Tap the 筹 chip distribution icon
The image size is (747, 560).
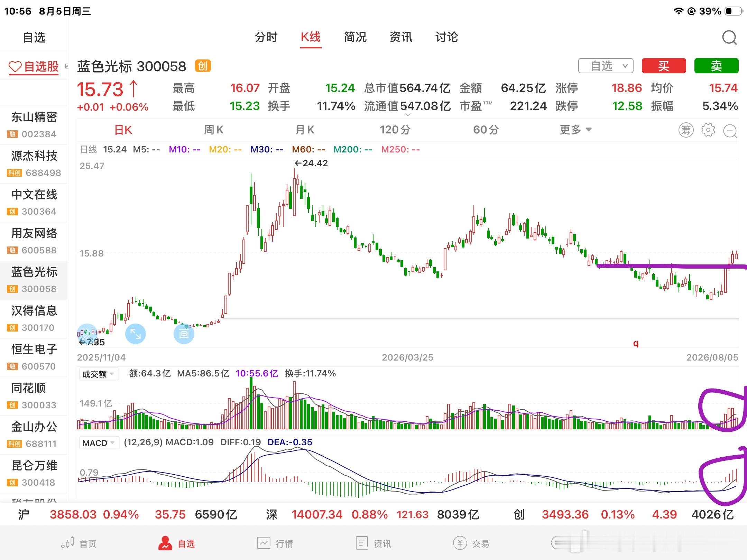point(686,130)
